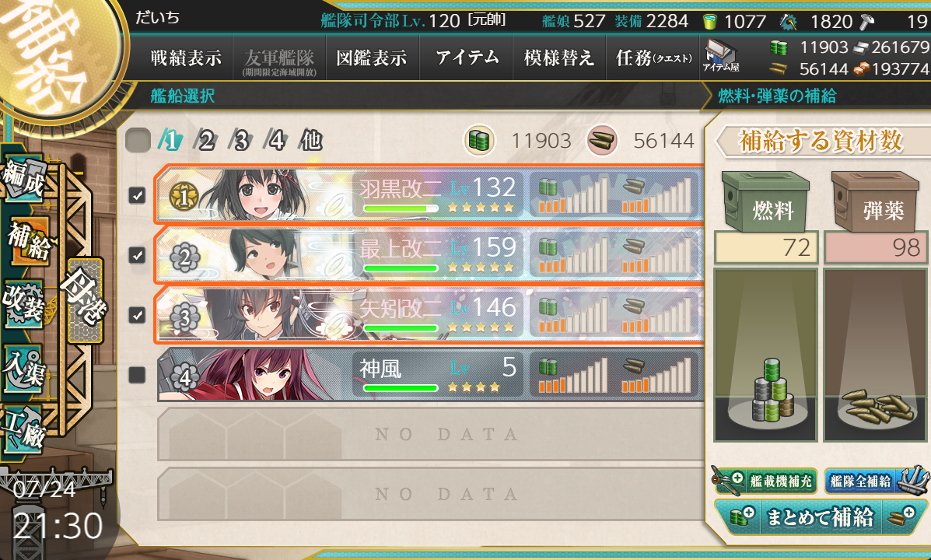Switch to fleet tab 2

point(206,141)
